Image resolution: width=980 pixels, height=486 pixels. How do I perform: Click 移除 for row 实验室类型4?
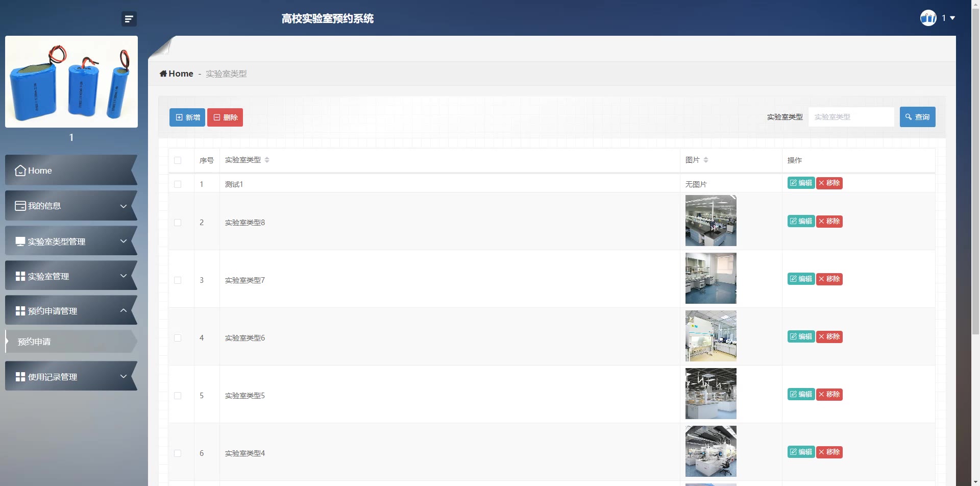pyautogui.click(x=829, y=452)
